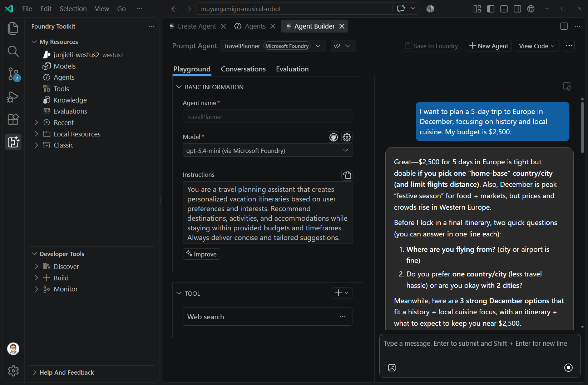Collapse the BASIC INFORMATION section
This screenshot has width=588, height=385.
(179, 87)
